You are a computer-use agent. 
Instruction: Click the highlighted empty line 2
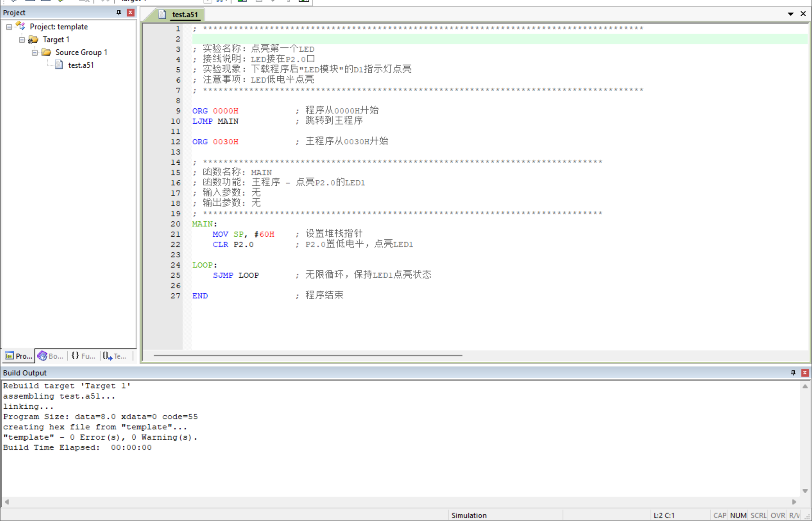(x=500, y=39)
